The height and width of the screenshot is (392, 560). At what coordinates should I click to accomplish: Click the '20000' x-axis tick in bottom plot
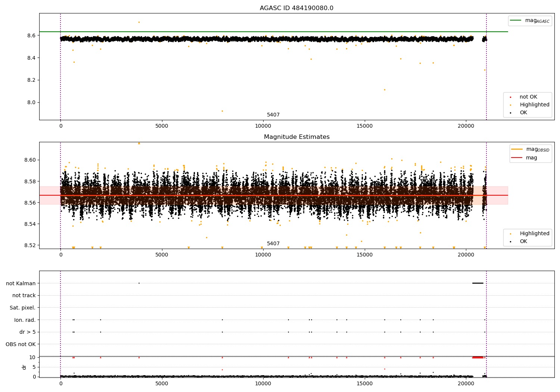click(466, 383)
